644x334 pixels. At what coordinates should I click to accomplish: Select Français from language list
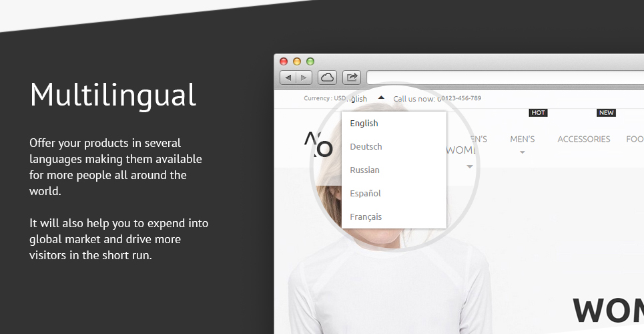366,217
